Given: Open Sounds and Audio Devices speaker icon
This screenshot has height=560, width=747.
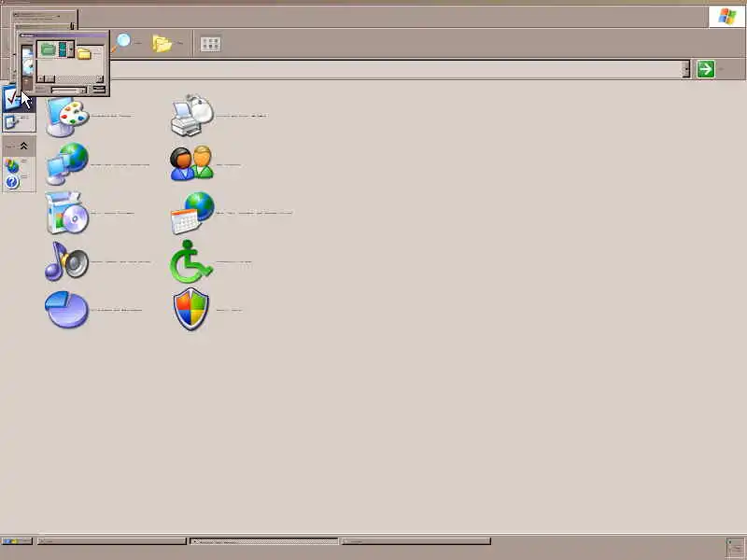Looking at the screenshot, I should click(x=67, y=261).
